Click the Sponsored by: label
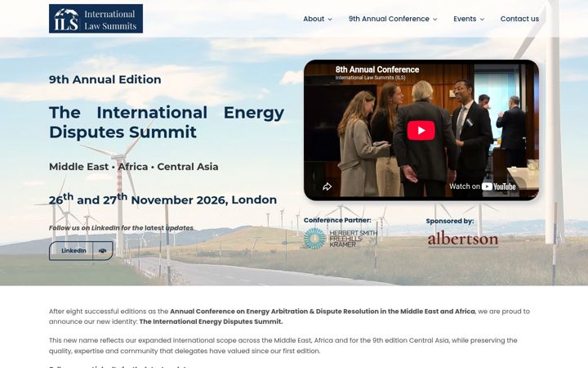The height and width of the screenshot is (368, 588). (450, 221)
